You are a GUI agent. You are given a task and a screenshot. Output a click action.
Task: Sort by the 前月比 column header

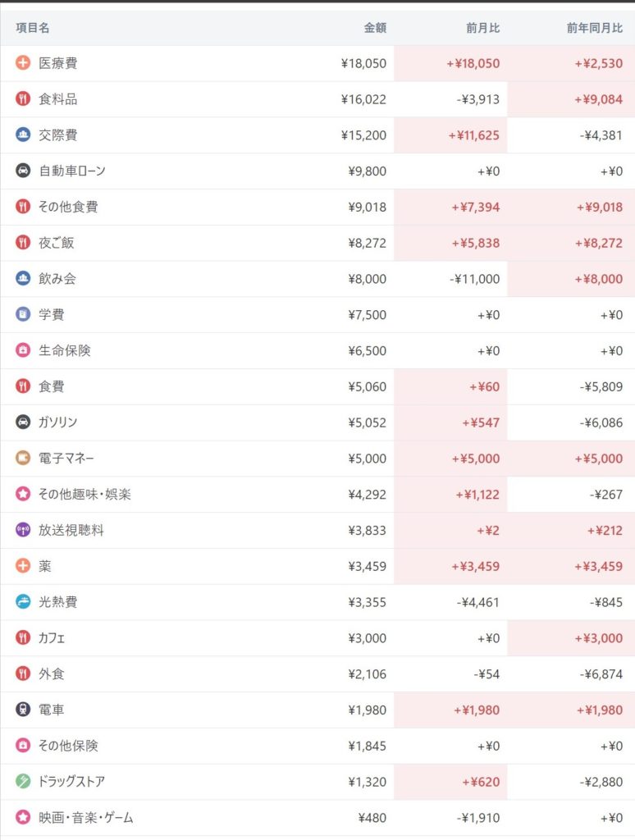pyautogui.click(x=483, y=28)
